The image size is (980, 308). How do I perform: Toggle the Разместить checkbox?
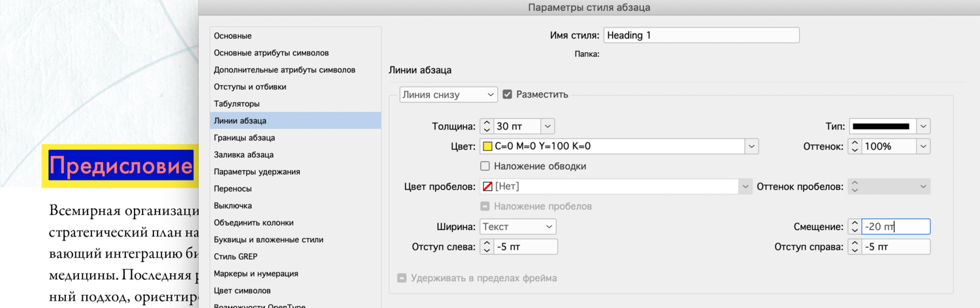click(508, 95)
